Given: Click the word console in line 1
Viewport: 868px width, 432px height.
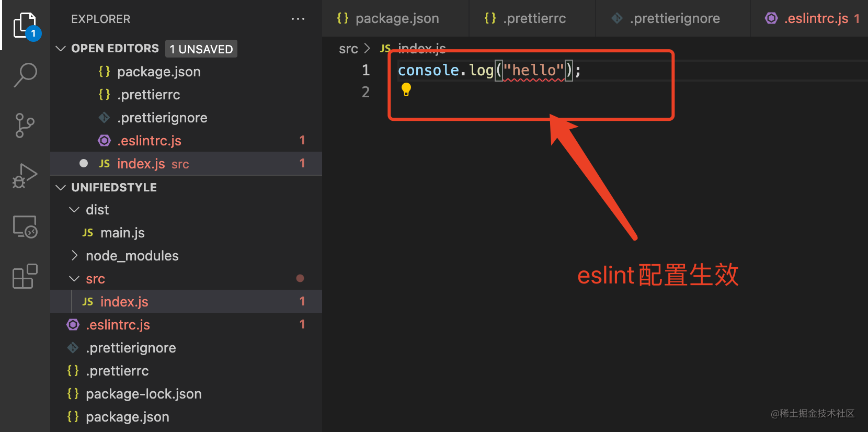Looking at the screenshot, I should click(x=429, y=70).
